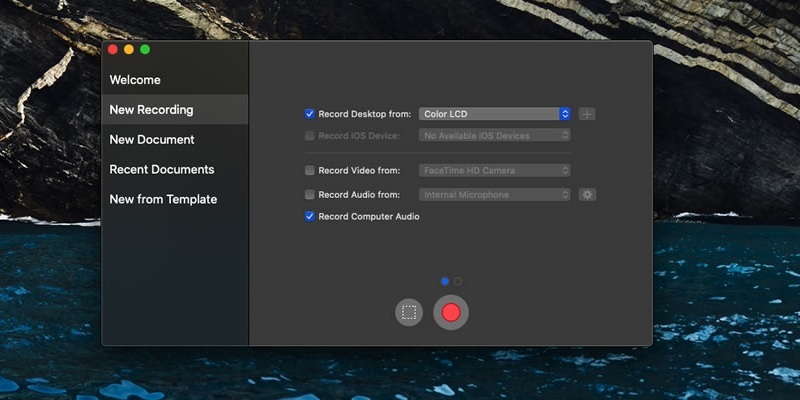Viewport: 800px width, 400px height.
Task: Open the No Available iOS Devices dropdown
Action: tap(494, 136)
